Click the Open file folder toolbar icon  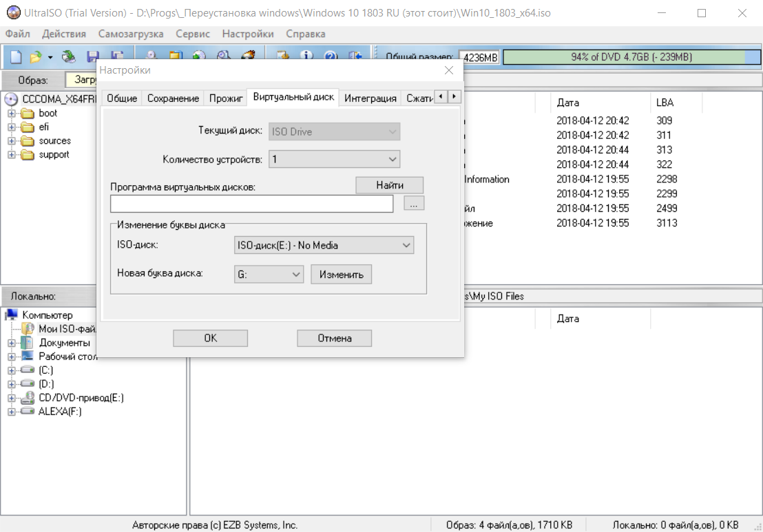[x=36, y=57]
